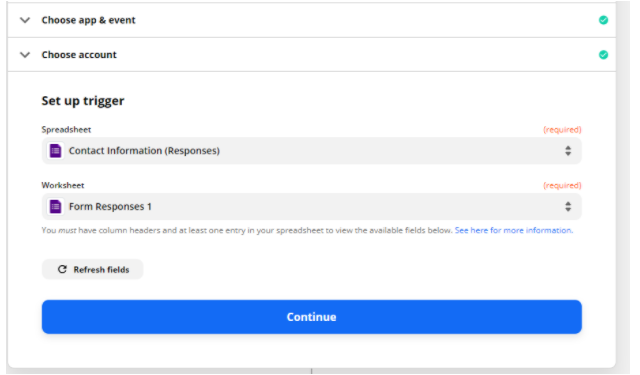This screenshot has height=375, width=640.
Task: Select the Form Responses 1 worksheet field
Action: tap(311, 206)
